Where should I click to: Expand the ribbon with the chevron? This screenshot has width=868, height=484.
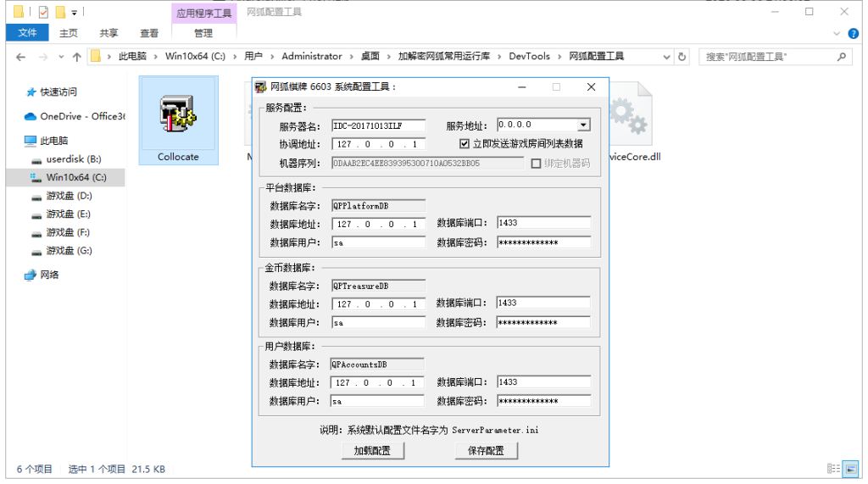coord(836,34)
